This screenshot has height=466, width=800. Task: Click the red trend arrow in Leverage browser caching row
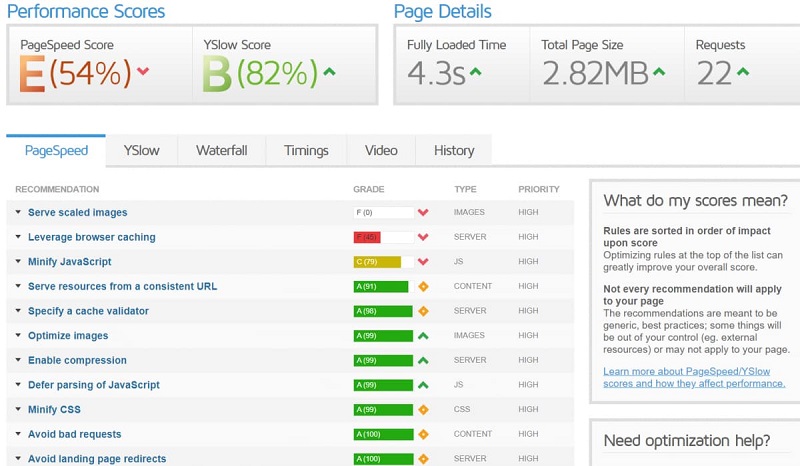point(423,237)
